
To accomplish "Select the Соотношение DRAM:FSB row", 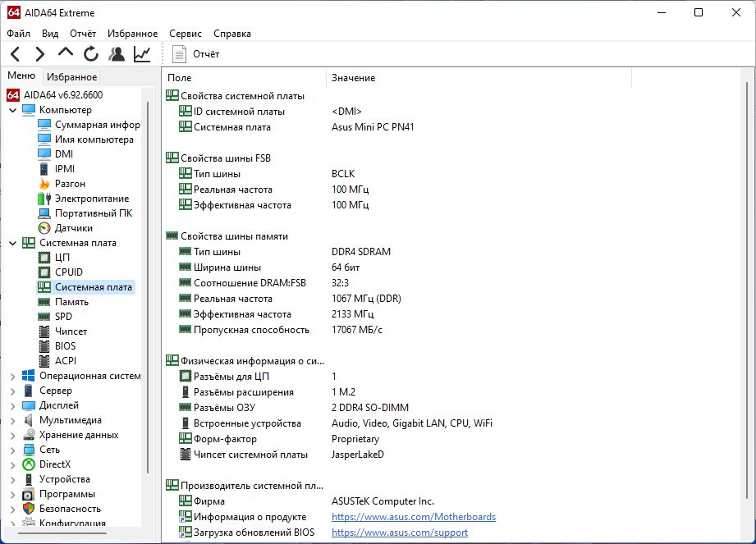I will pyautogui.click(x=263, y=283).
